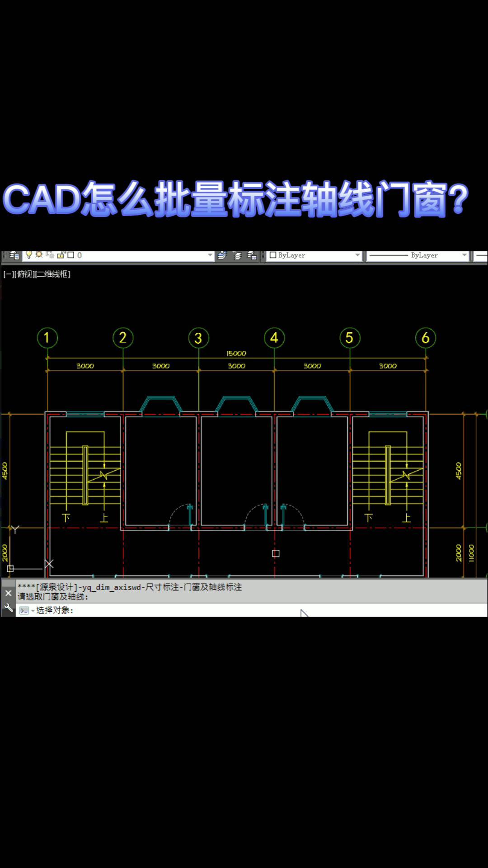Open the 俯视 view control menu

(x=25, y=274)
